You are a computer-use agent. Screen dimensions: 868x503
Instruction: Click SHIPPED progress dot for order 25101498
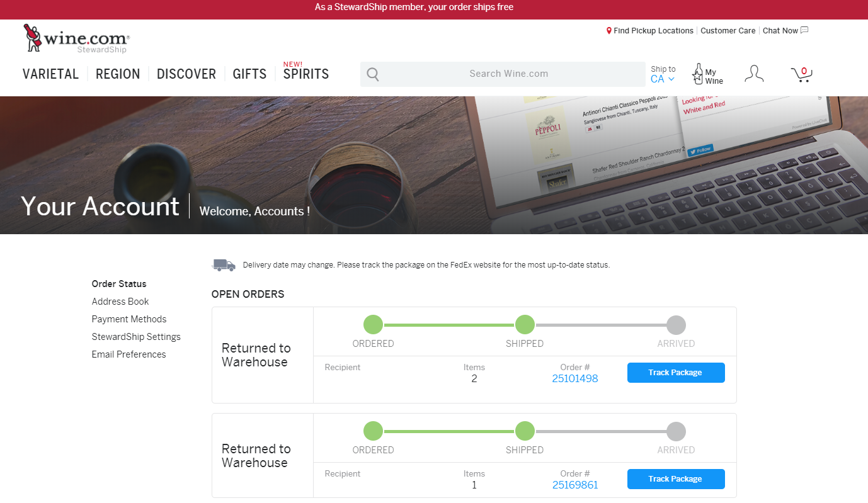coord(525,325)
